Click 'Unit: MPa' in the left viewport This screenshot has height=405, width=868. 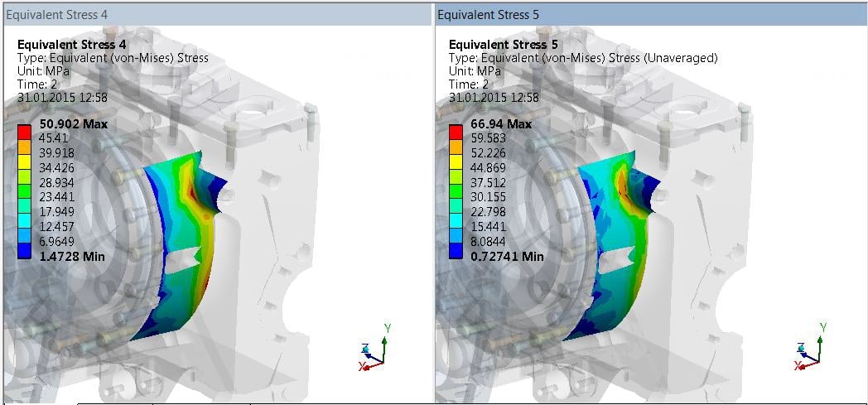44,71
